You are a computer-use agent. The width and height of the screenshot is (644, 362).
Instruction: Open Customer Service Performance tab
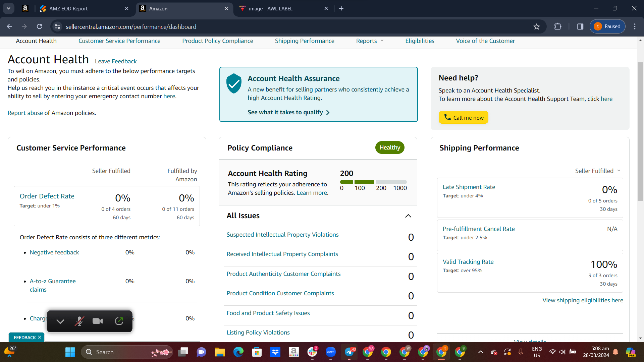pos(119,41)
